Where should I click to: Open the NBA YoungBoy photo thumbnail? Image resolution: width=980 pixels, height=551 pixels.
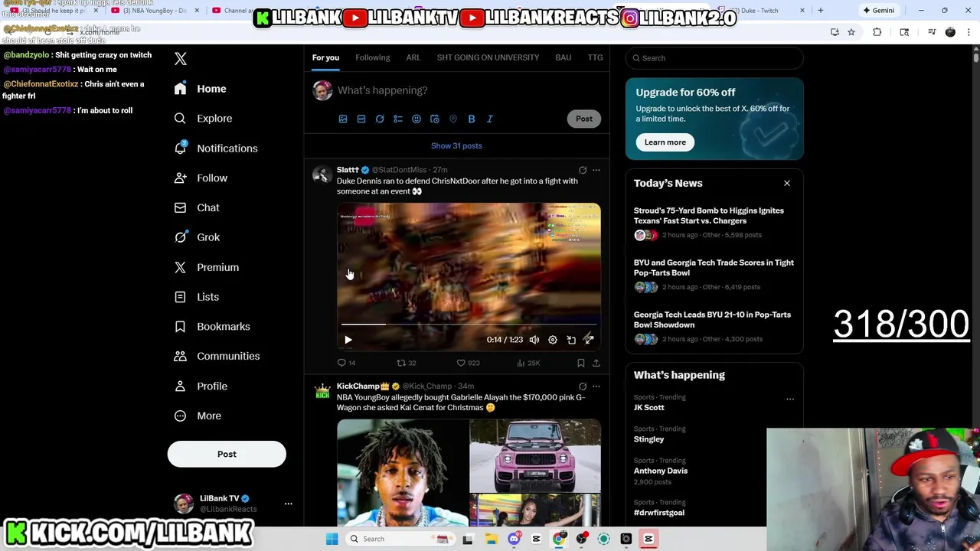[x=402, y=473]
